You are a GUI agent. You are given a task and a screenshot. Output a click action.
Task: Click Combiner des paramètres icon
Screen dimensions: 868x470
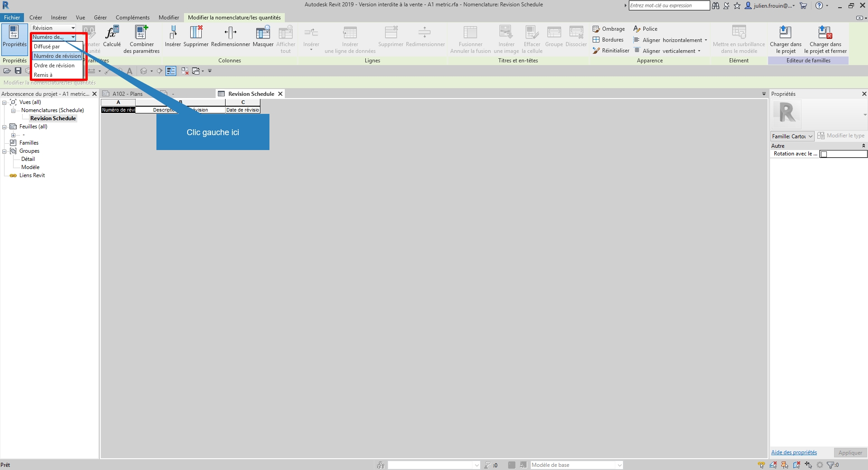pyautogui.click(x=142, y=33)
